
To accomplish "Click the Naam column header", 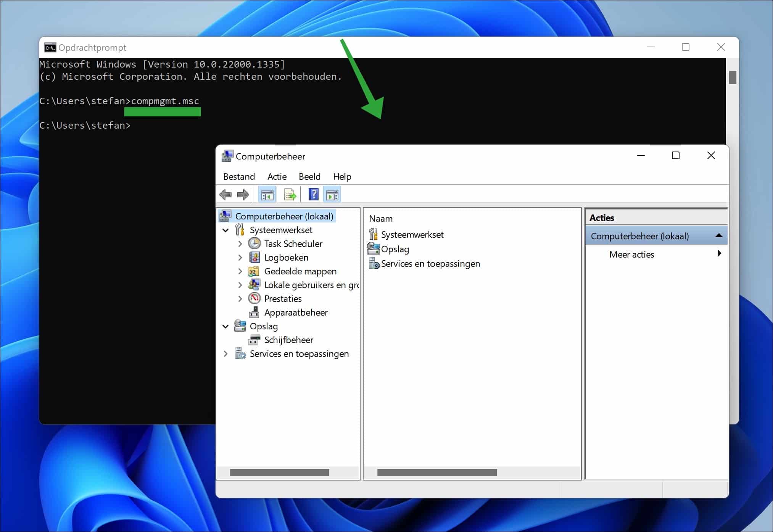I will (381, 219).
